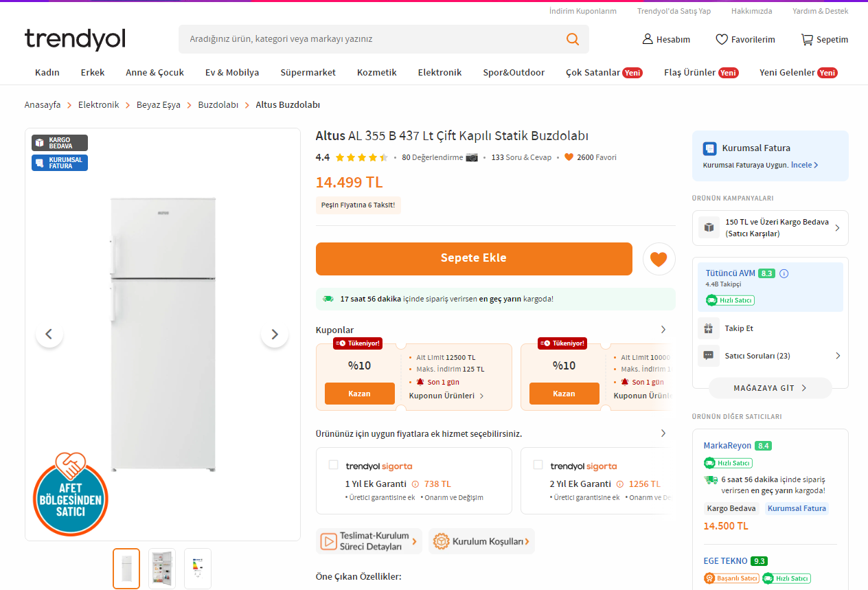Open the Süpermarket menu category

coord(308,72)
